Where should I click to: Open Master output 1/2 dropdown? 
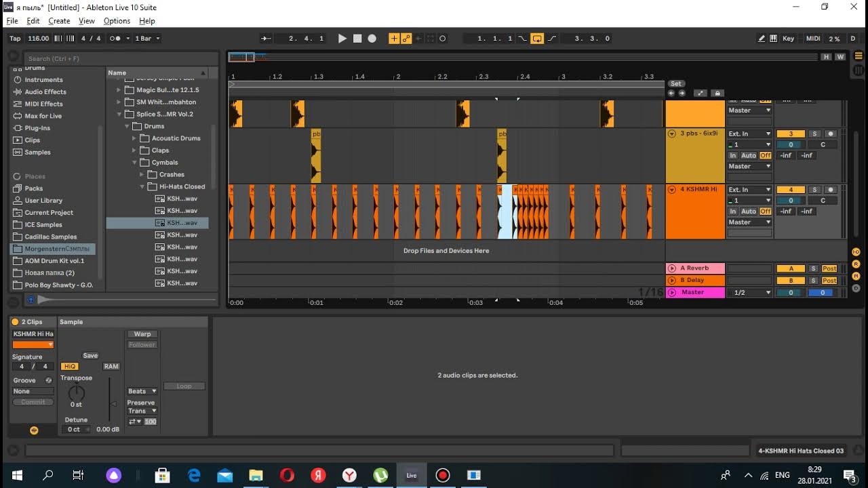pos(749,293)
